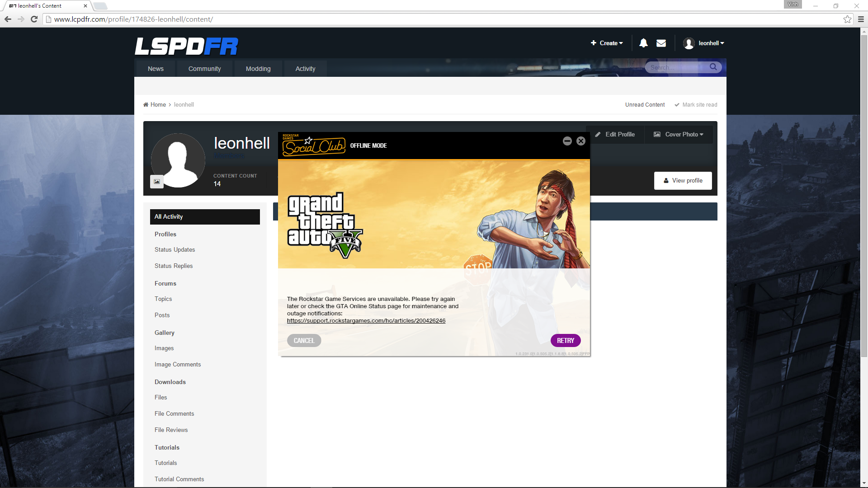Click the profile photo upload icon
Image resolution: width=868 pixels, height=488 pixels.
pyautogui.click(x=157, y=182)
